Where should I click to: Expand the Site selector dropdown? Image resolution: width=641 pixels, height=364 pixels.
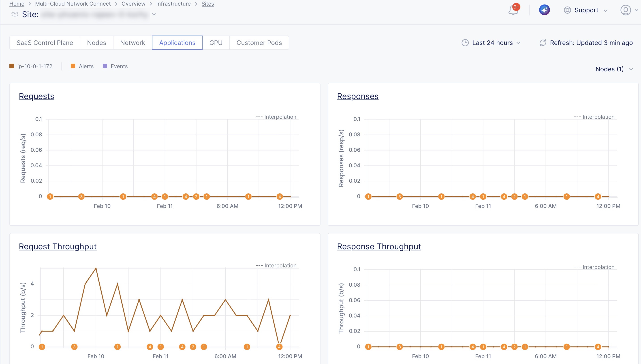[154, 14]
